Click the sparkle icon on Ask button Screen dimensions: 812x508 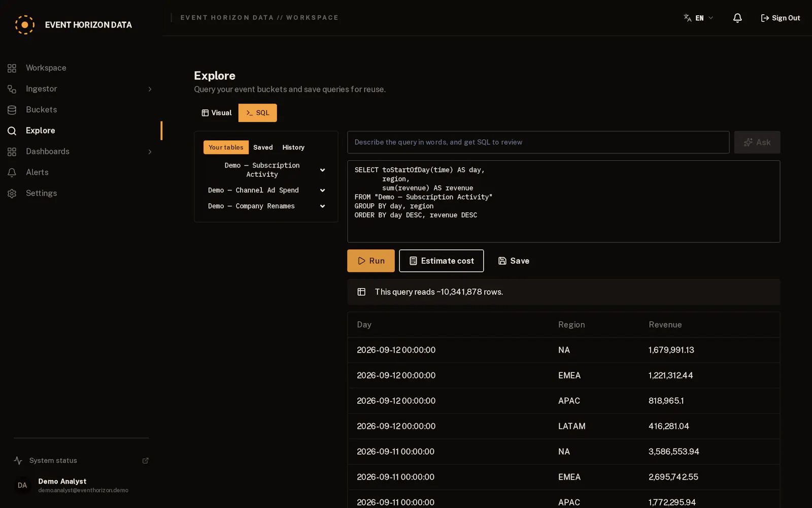748,142
